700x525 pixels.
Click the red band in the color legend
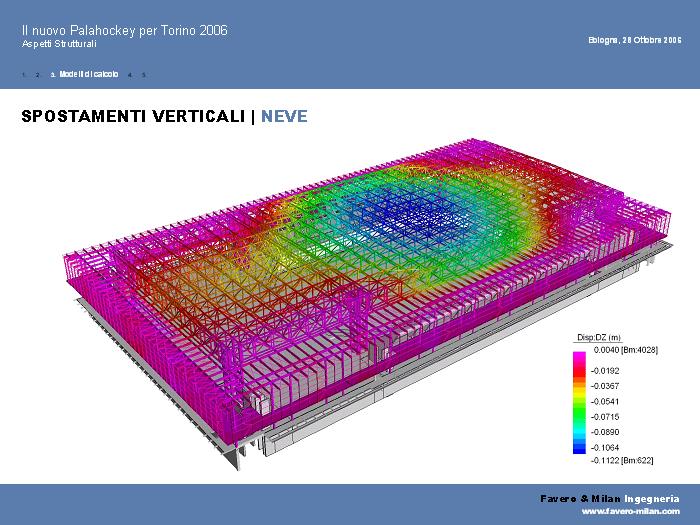(579, 372)
